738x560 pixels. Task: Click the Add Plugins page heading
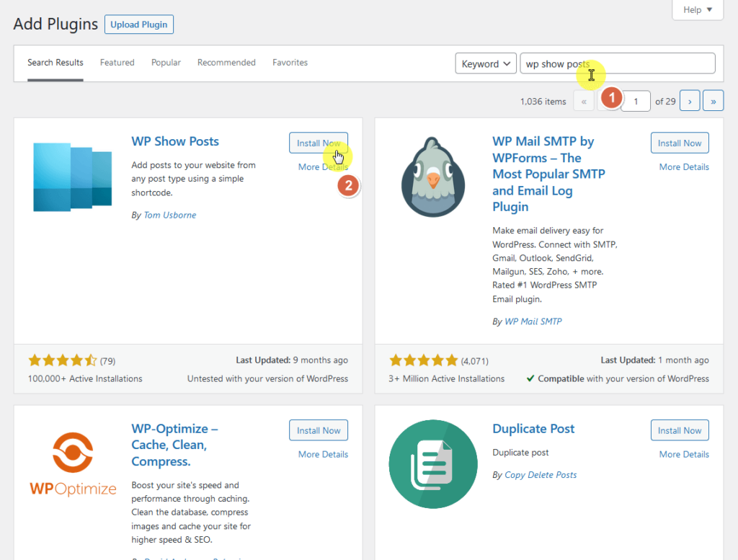pyautogui.click(x=55, y=24)
